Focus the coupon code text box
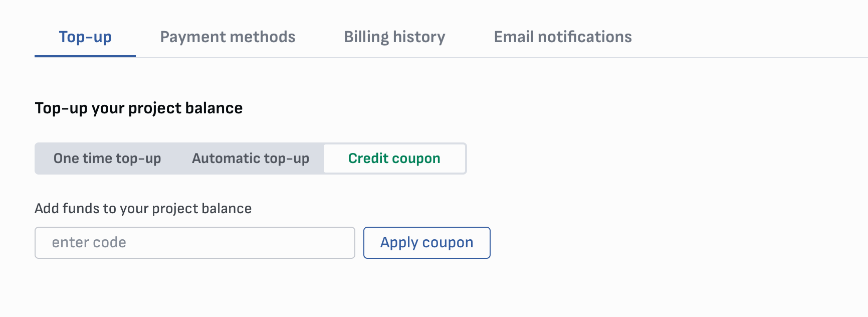This screenshot has height=317, width=868. [x=194, y=243]
